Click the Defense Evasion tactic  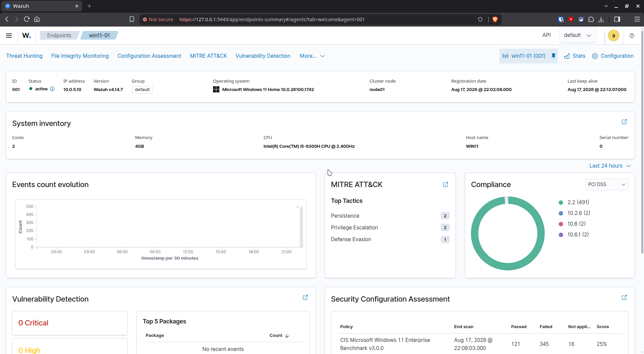click(x=351, y=239)
